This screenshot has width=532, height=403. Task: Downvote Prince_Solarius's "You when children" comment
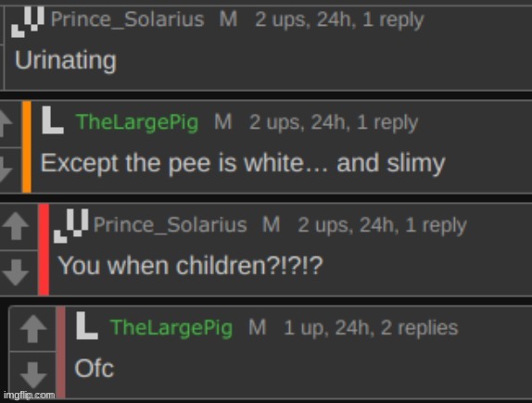point(15,272)
